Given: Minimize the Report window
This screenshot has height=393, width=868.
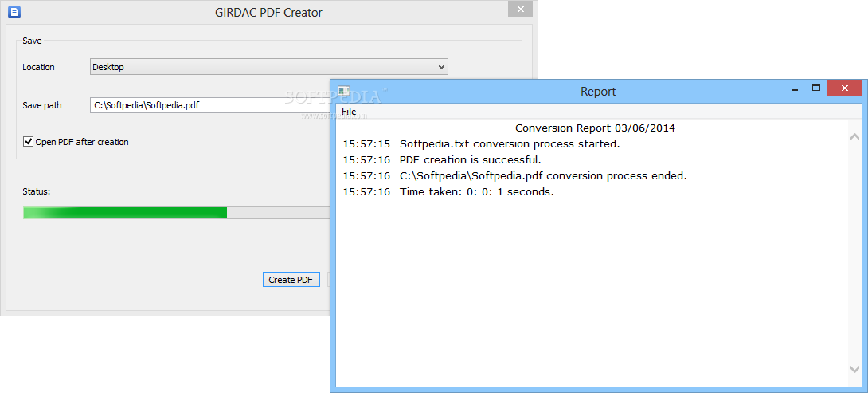Looking at the screenshot, I should point(795,88).
